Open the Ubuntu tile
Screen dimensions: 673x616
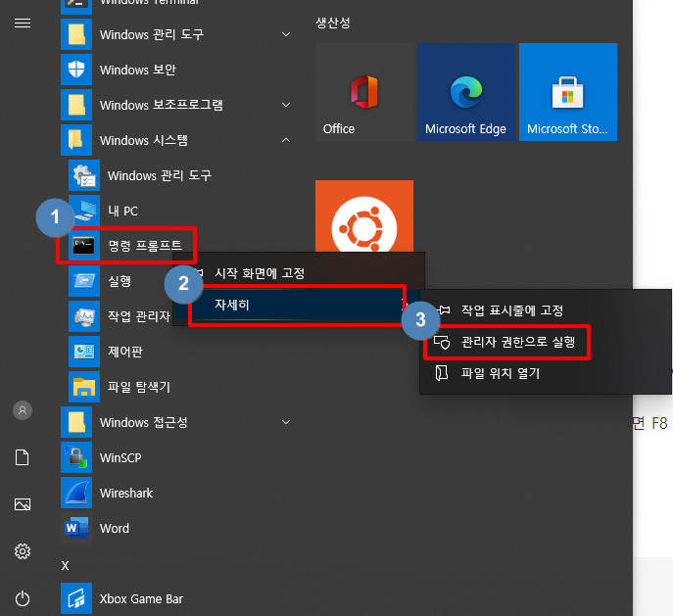pyautogui.click(x=364, y=215)
